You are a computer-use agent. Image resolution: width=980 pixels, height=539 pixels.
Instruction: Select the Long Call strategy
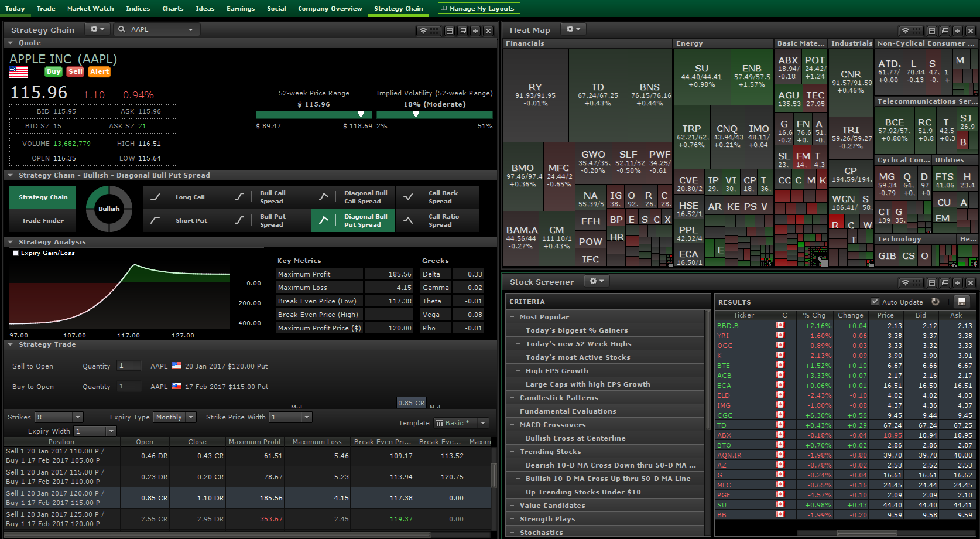point(184,197)
